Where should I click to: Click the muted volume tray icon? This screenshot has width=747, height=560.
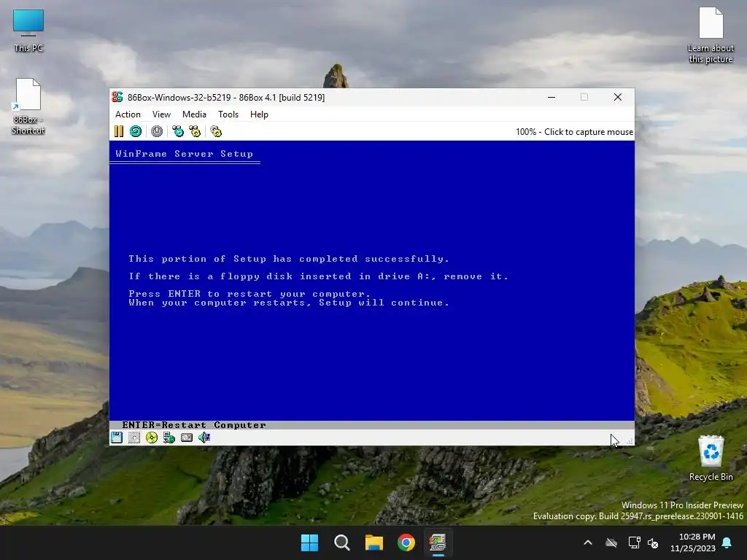click(x=653, y=542)
